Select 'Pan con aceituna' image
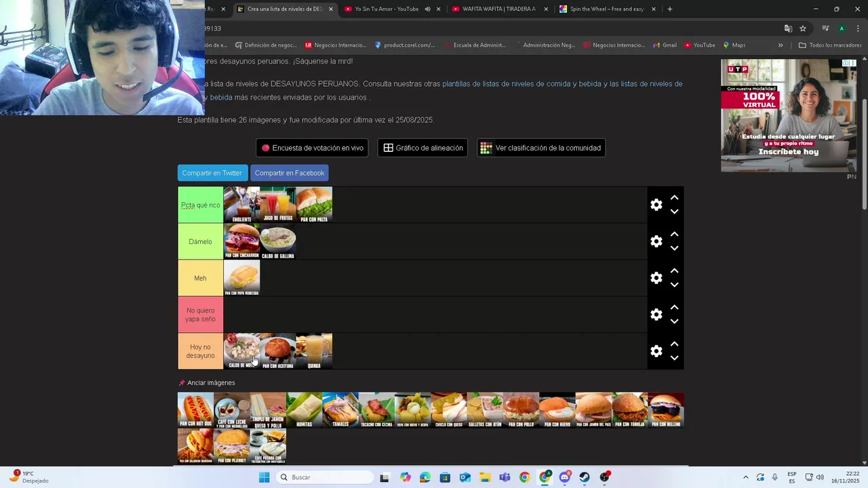The image size is (868, 488). click(278, 351)
